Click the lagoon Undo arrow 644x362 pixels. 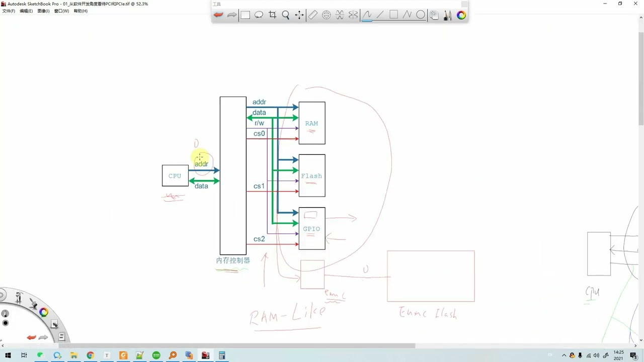31,337
